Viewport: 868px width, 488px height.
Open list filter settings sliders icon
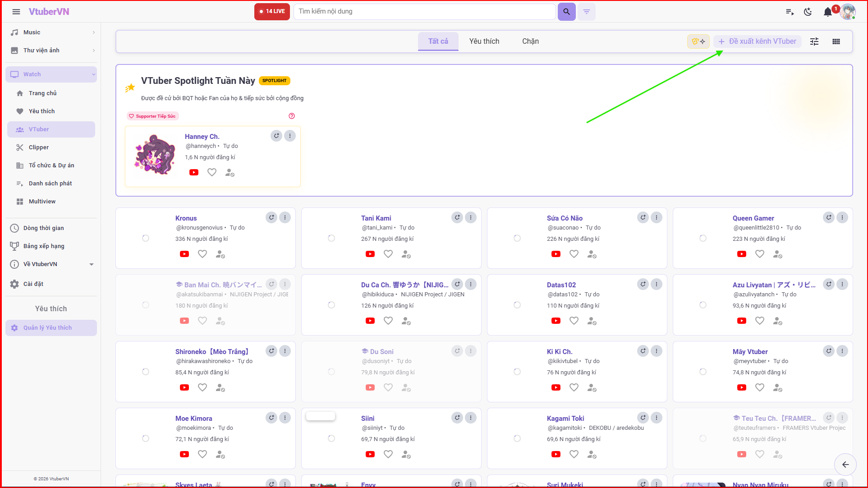(x=814, y=41)
